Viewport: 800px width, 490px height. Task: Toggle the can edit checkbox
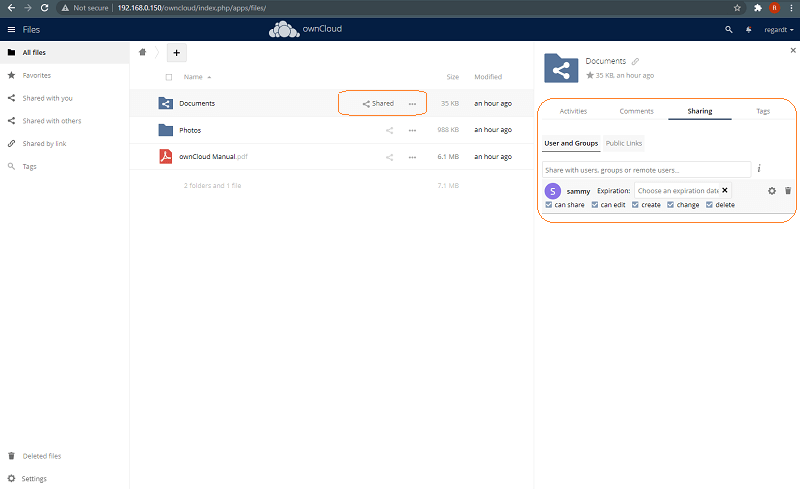594,205
